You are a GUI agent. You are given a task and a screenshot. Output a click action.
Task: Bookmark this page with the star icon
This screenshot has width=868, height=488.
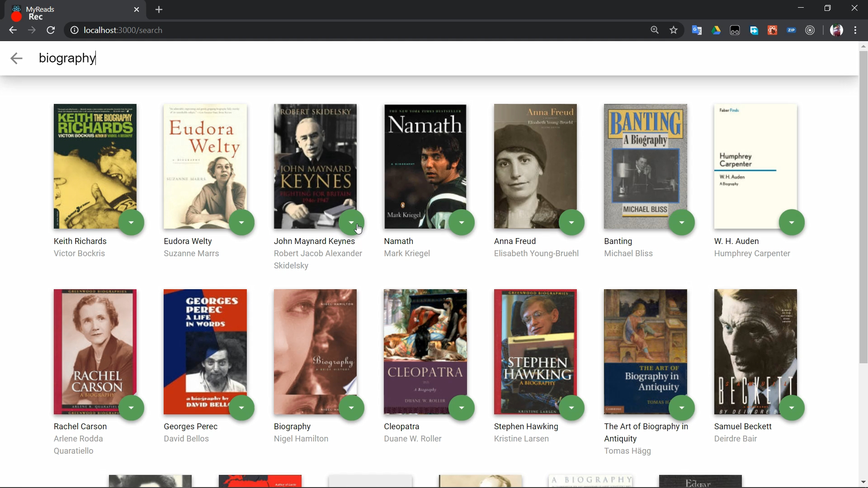[x=674, y=30]
